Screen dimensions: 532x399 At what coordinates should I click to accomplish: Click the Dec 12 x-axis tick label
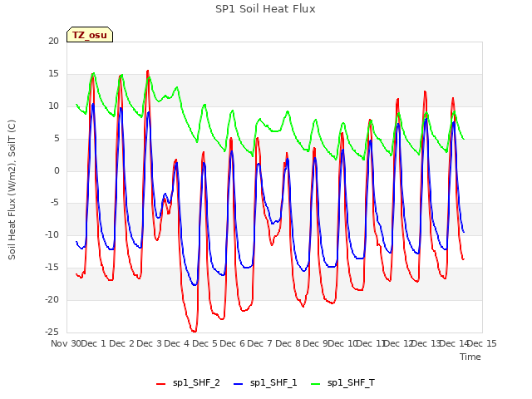pyautogui.click(x=399, y=343)
